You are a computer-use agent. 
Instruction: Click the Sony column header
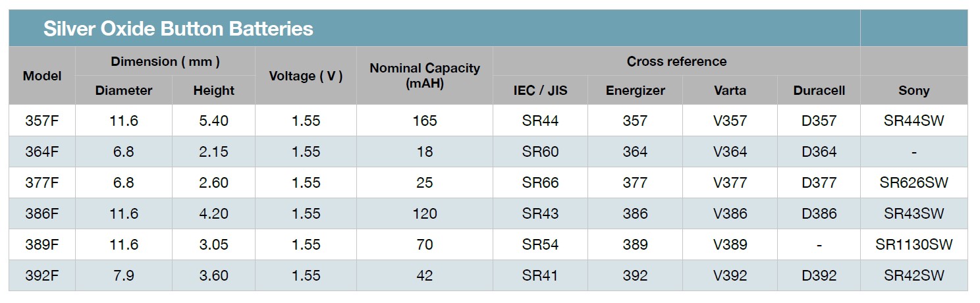coord(913,90)
